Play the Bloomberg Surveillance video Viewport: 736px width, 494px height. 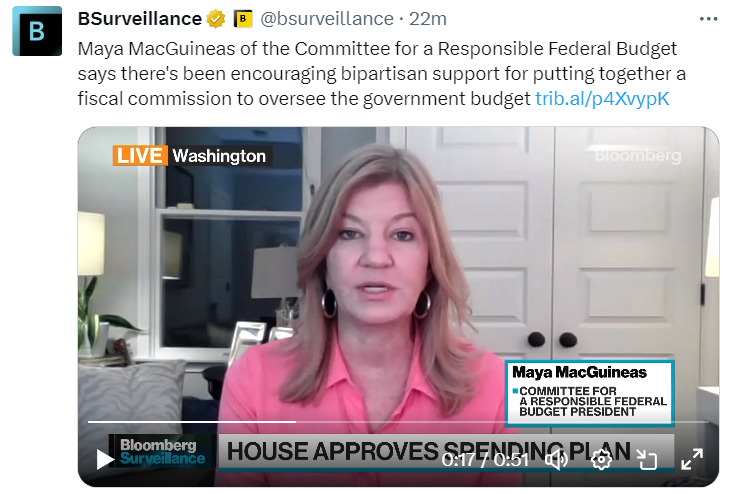coord(105,459)
